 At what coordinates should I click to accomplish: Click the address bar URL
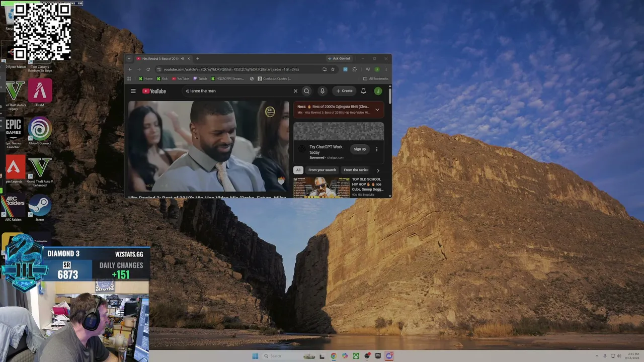pos(231,69)
